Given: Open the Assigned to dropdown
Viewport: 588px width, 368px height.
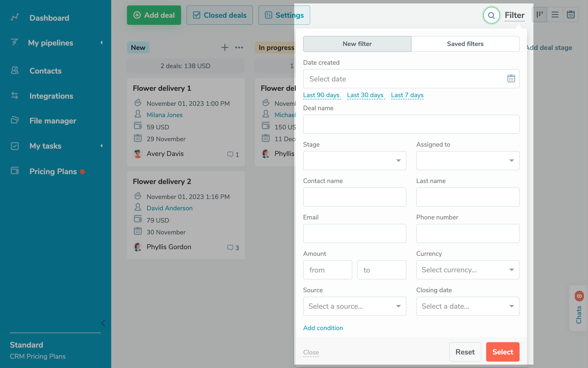Looking at the screenshot, I should pyautogui.click(x=467, y=161).
